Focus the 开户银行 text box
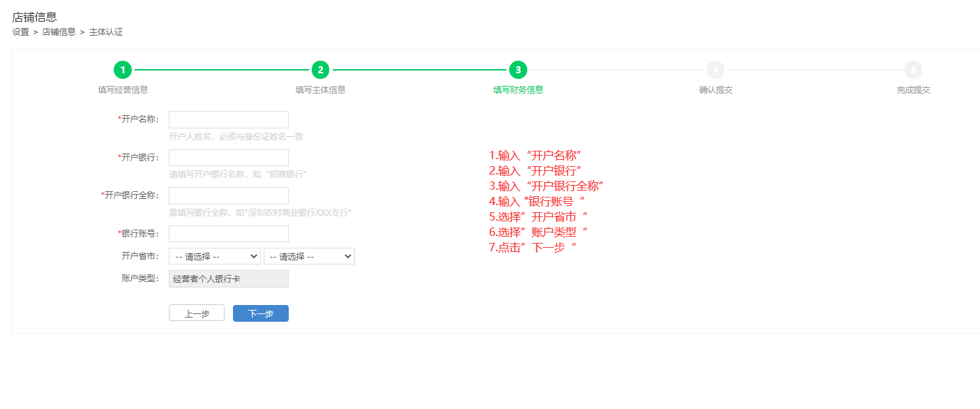 (x=228, y=158)
